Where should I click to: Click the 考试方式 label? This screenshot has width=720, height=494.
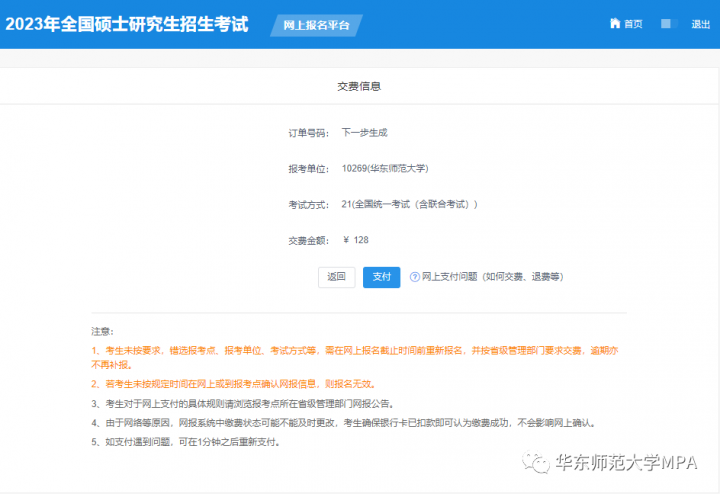pos(309,205)
